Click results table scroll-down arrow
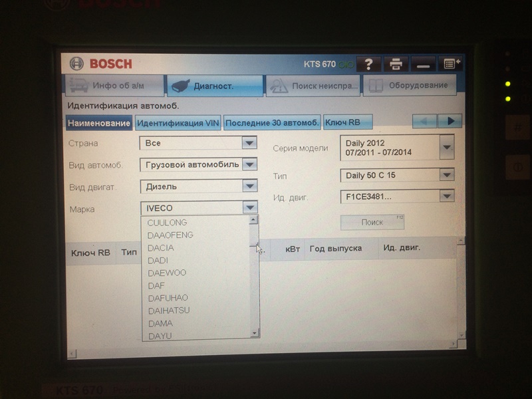 tap(462, 335)
